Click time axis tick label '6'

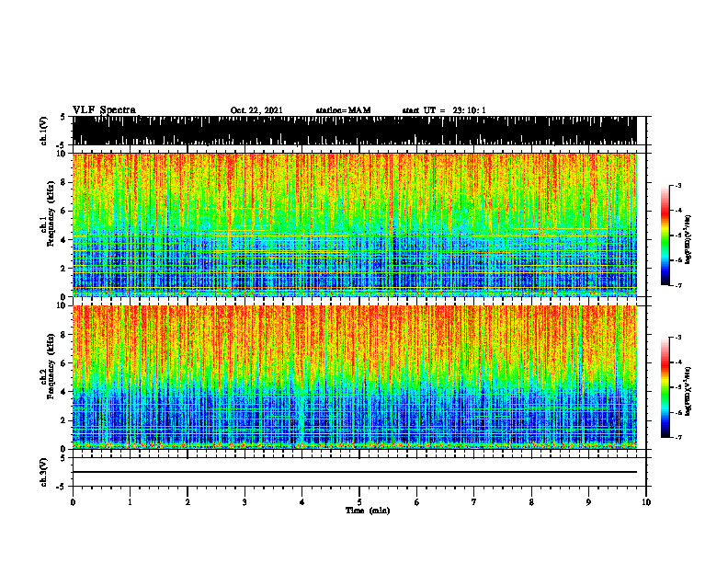click(x=417, y=502)
